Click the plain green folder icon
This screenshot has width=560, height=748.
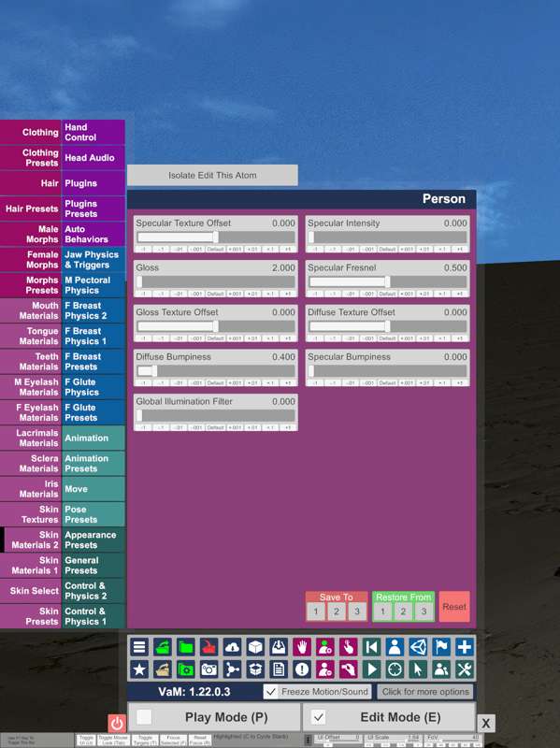click(x=185, y=647)
